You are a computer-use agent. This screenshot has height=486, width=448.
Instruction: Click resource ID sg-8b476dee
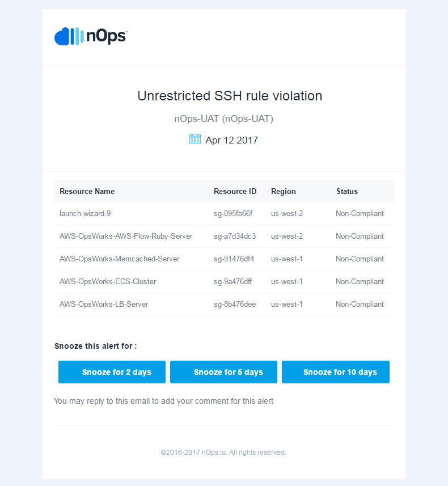[x=235, y=305]
